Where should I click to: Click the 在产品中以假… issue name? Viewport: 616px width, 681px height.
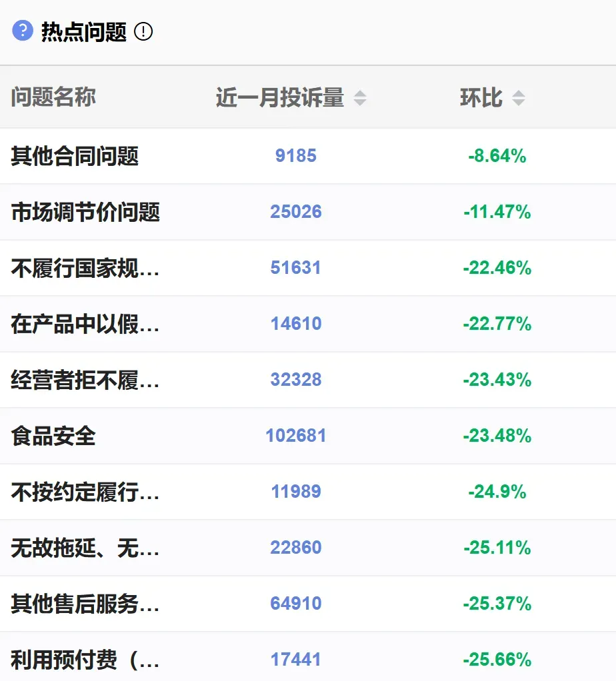[x=85, y=325]
